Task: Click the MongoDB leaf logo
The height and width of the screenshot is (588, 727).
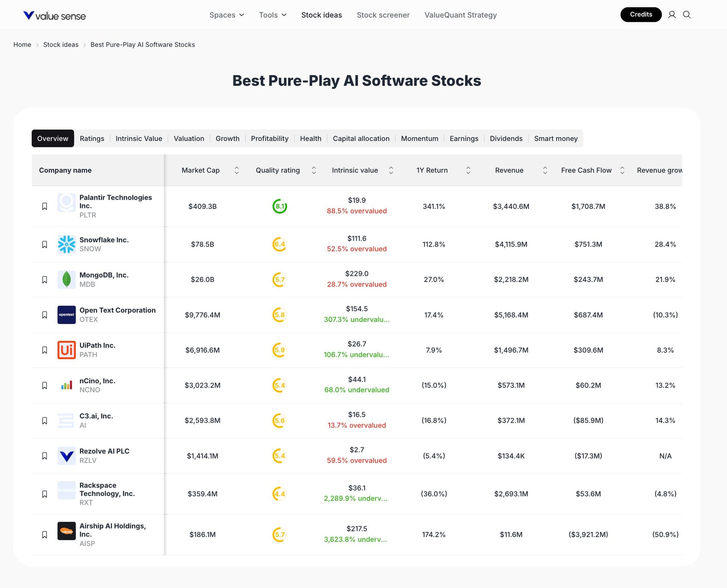Action: [x=67, y=279]
